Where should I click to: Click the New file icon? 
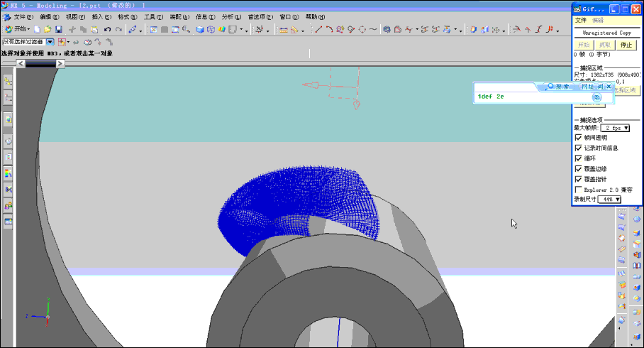(38, 29)
